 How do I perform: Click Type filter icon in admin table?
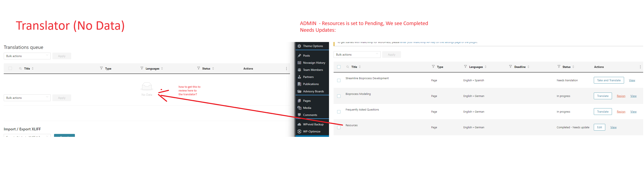(x=433, y=67)
